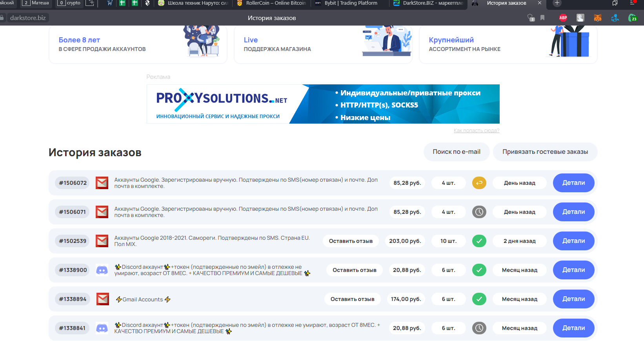The width and height of the screenshot is (644, 341).
Task: Switch to the DarkStore.BIZ marketplace tab
Action: [428, 3]
